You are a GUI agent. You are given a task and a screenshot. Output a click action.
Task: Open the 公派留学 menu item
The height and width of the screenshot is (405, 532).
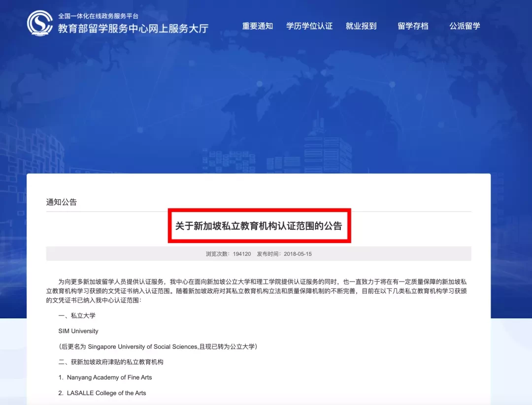pyautogui.click(x=465, y=26)
